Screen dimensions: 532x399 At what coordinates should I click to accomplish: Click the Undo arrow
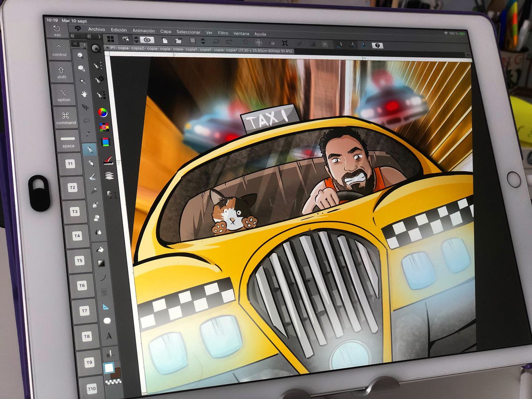point(216,41)
